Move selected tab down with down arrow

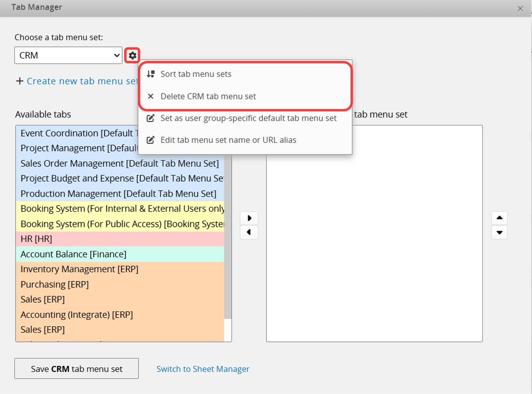499,232
